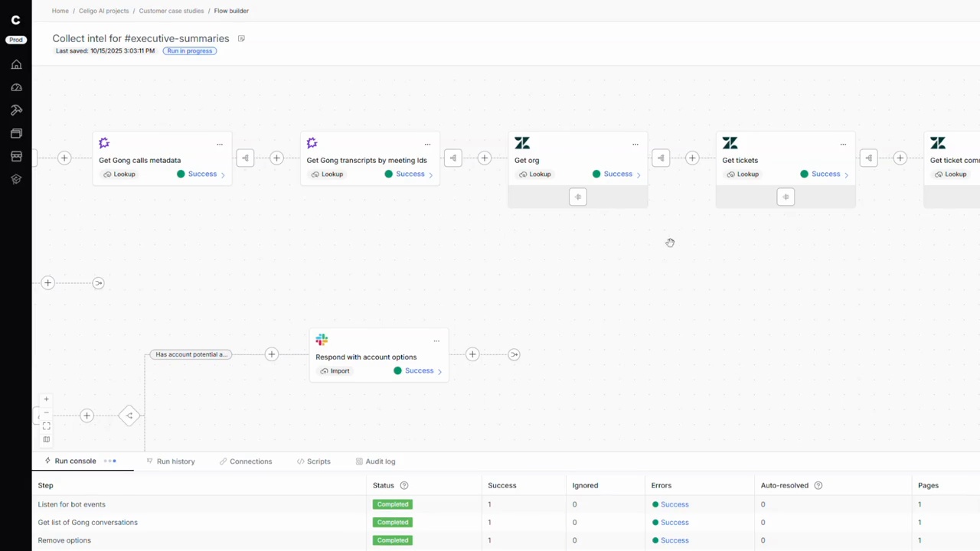Toggle the canvas minimap icon
This screenshot has height=551, width=980.
click(x=47, y=439)
